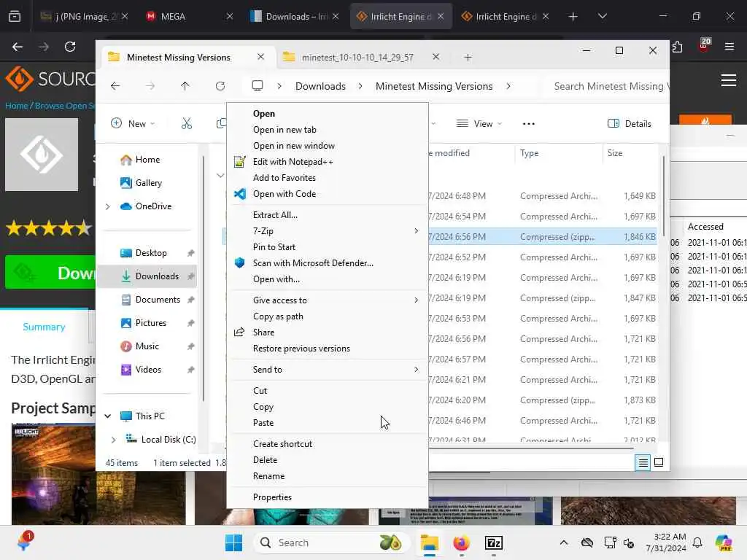Click Open in the context menu
Viewport: 747px width, 560px height.
pos(264,113)
